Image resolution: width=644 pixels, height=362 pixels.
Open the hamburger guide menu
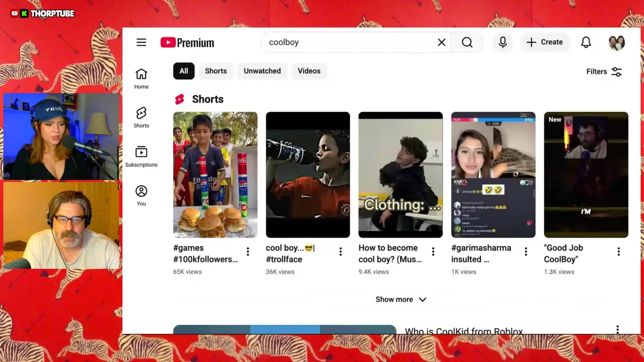click(141, 42)
